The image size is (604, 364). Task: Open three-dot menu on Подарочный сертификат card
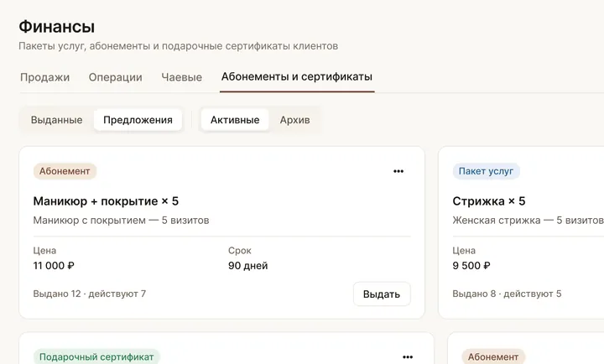click(x=408, y=357)
